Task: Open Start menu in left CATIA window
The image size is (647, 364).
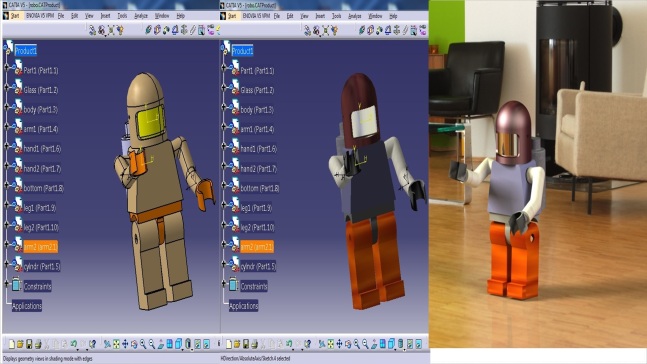Action: [14, 16]
